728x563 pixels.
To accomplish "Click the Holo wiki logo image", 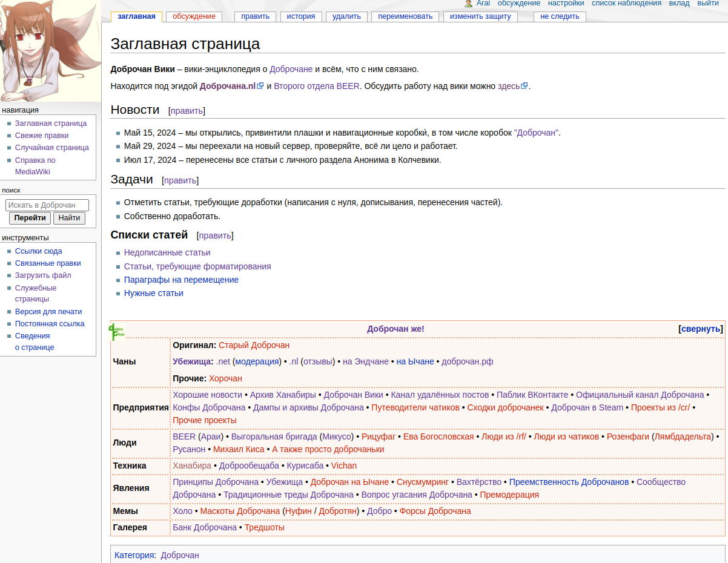I will click(50, 51).
